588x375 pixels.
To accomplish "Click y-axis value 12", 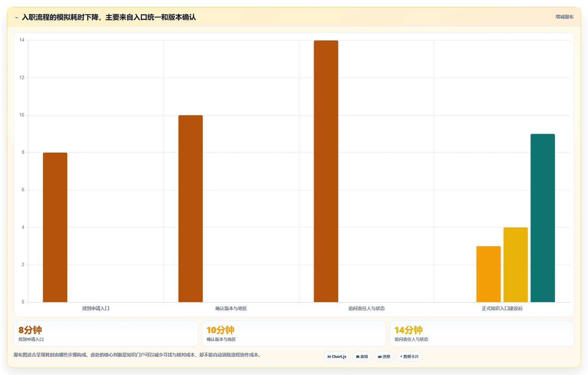I will click(22, 77).
